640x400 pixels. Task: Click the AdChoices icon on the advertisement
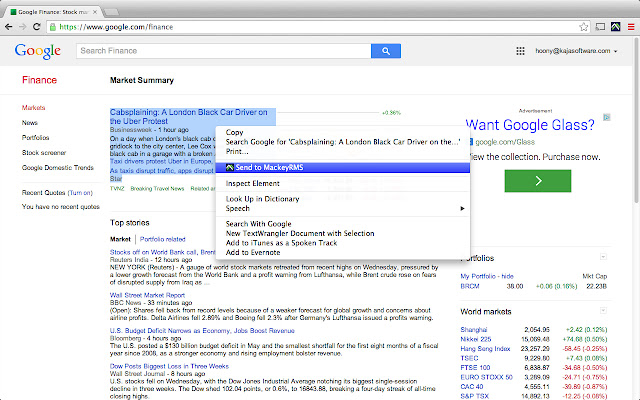(x=607, y=117)
